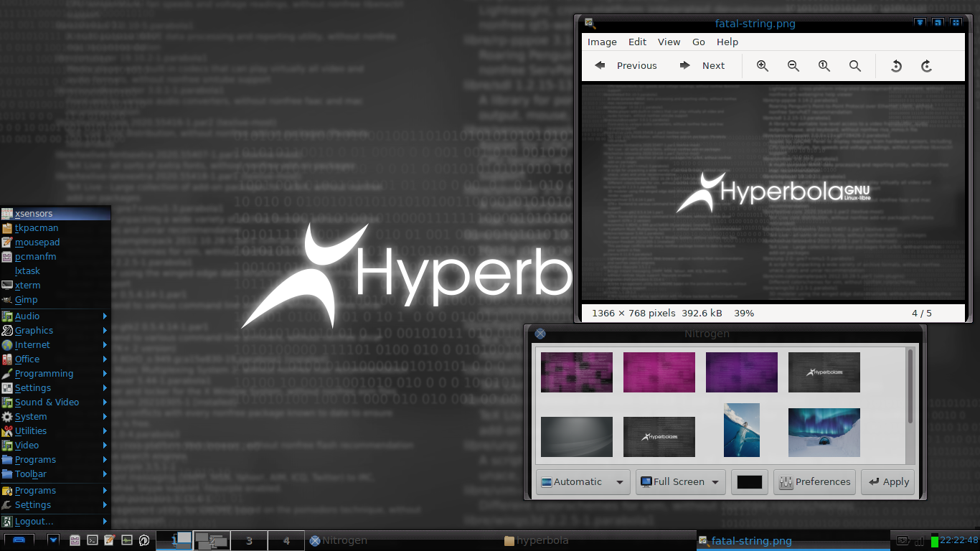The height and width of the screenshot is (551, 980).
Task: Open the system monitor launcher on the taskbar
Action: 126,540
